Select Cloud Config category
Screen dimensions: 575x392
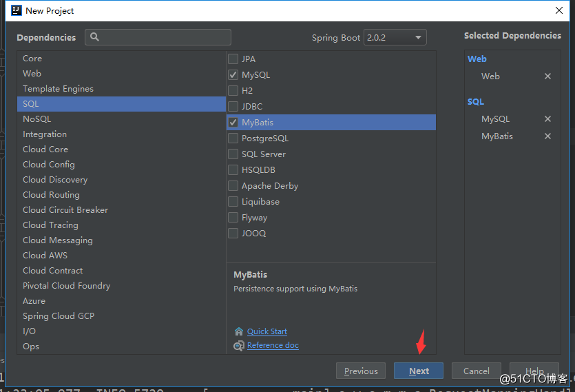(121, 165)
